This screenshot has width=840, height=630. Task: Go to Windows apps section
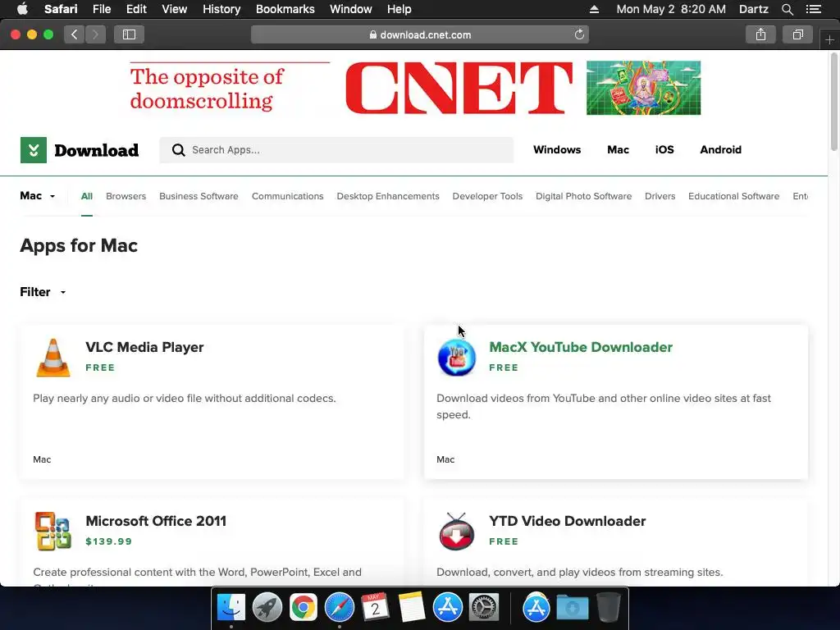pyautogui.click(x=557, y=150)
